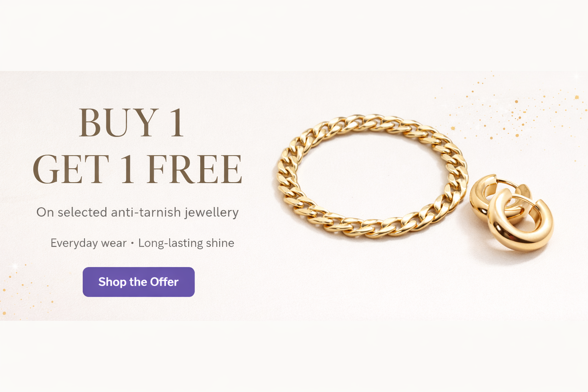Click the white star sparkle bottom left
This screenshot has width=588, height=392.
15,265
